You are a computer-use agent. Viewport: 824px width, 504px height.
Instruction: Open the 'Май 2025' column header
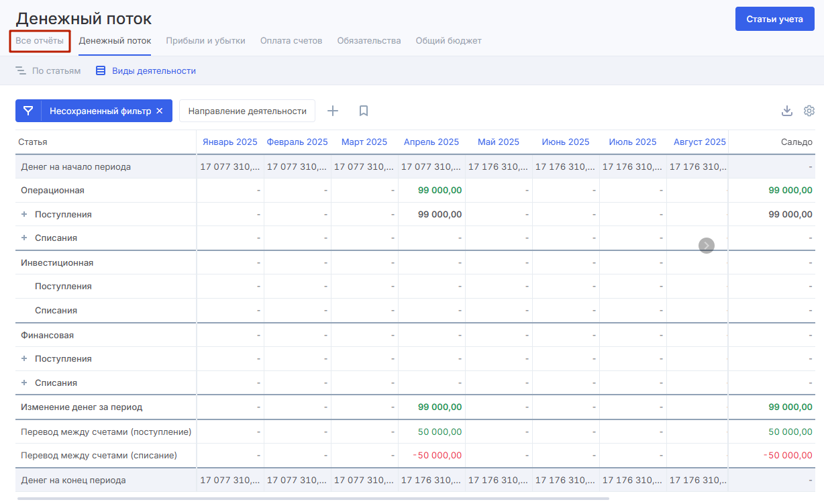(x=499, y=142)
